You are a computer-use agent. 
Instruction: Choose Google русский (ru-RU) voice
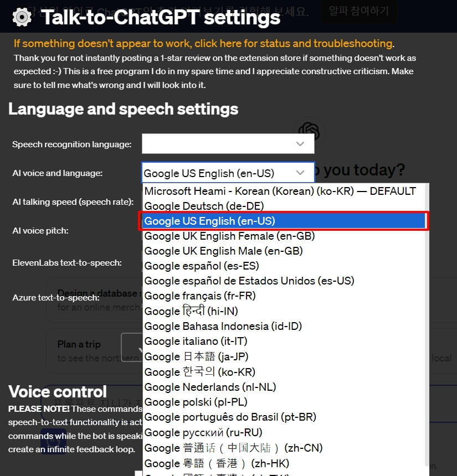pyautogui.click(x=284, y=432)
